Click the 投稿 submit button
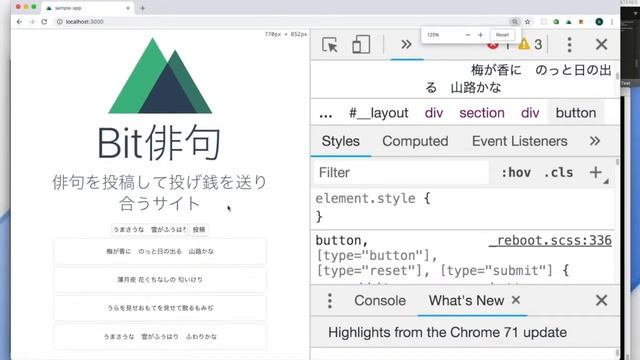This screenshot has height=360, width=640. click(x=199, y=230)
